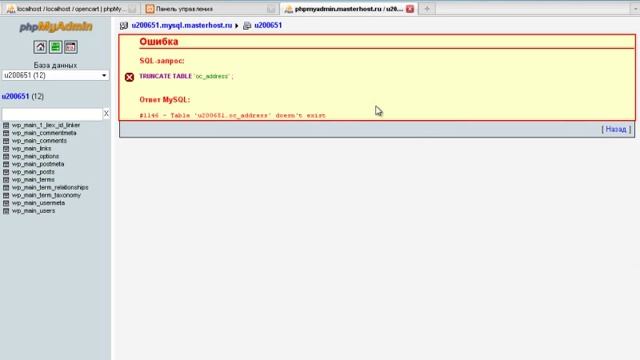
Task: Click the Home icon in phpMyAdmin sidebar
Action: coord(40,47)
